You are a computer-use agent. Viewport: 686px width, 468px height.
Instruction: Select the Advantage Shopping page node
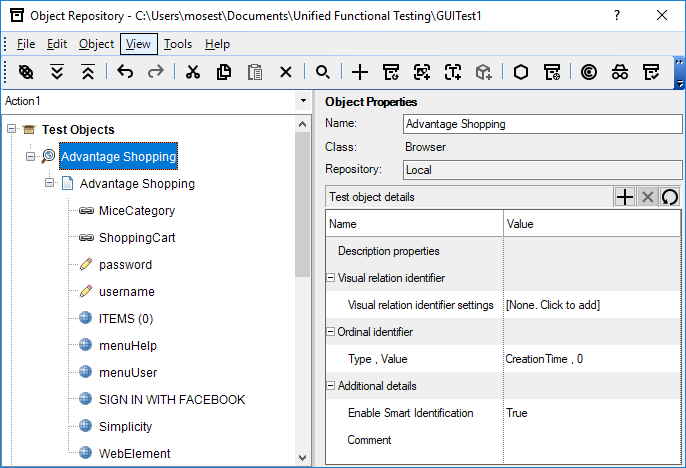[137, 184]
